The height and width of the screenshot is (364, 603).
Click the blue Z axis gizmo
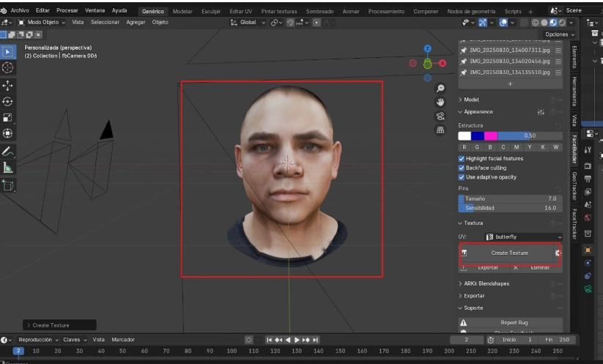427,48
